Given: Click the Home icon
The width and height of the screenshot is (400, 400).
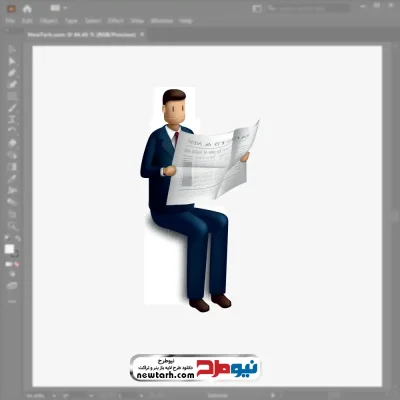Looking at the screenshot, I should 27,9.
